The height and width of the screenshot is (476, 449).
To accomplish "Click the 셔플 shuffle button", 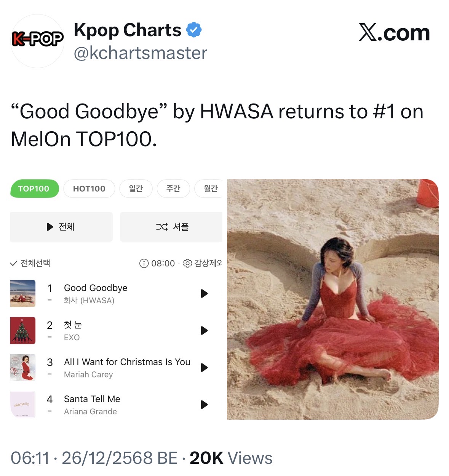I will [171, 227].
